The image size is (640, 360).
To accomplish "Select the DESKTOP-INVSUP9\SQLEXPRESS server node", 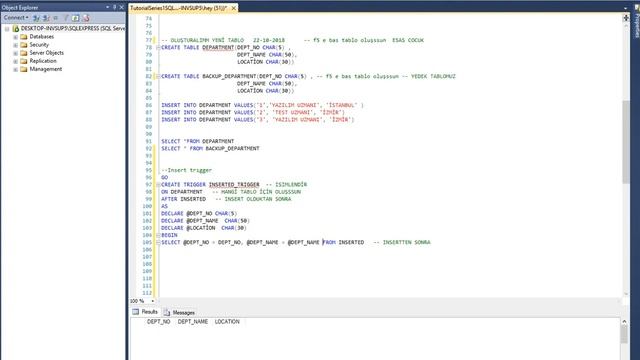I will [x=73, y=29].
